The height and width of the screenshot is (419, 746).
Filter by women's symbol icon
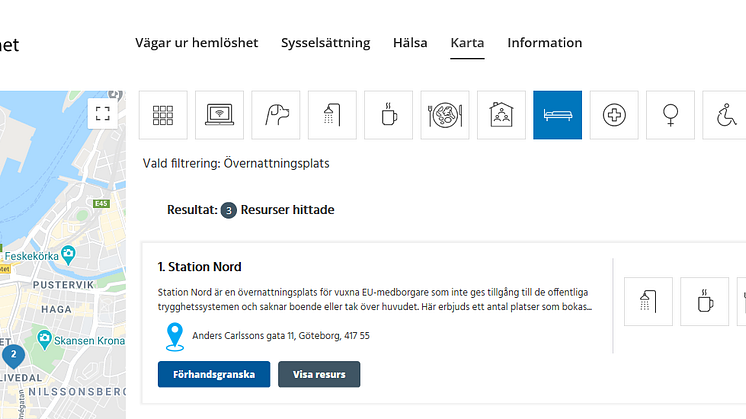click(670, 115)
